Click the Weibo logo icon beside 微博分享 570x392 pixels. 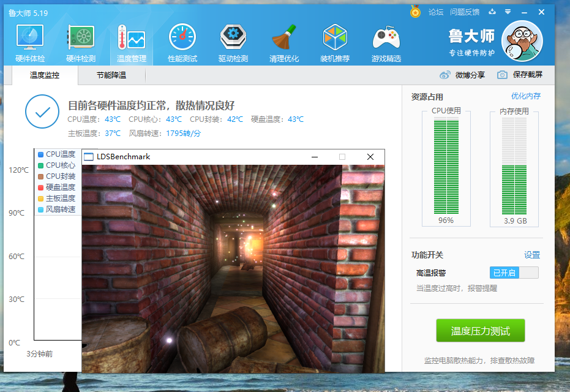[445, 75]
